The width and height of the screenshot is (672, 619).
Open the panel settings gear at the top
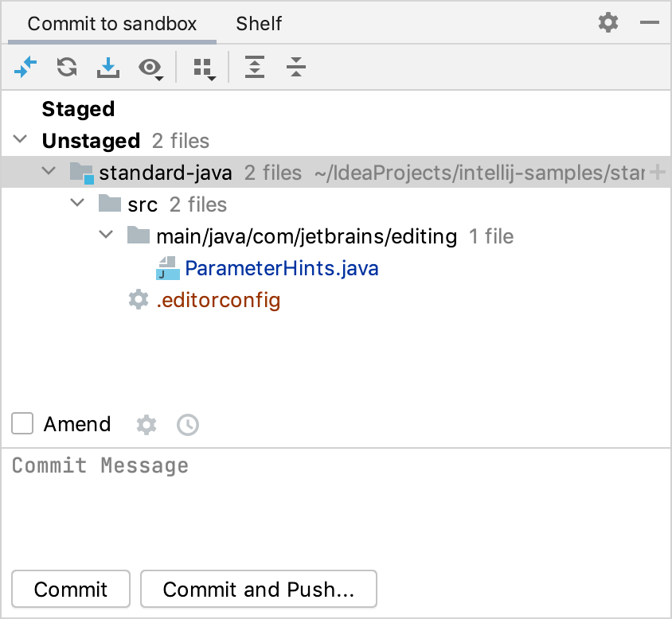coord(608,22)
